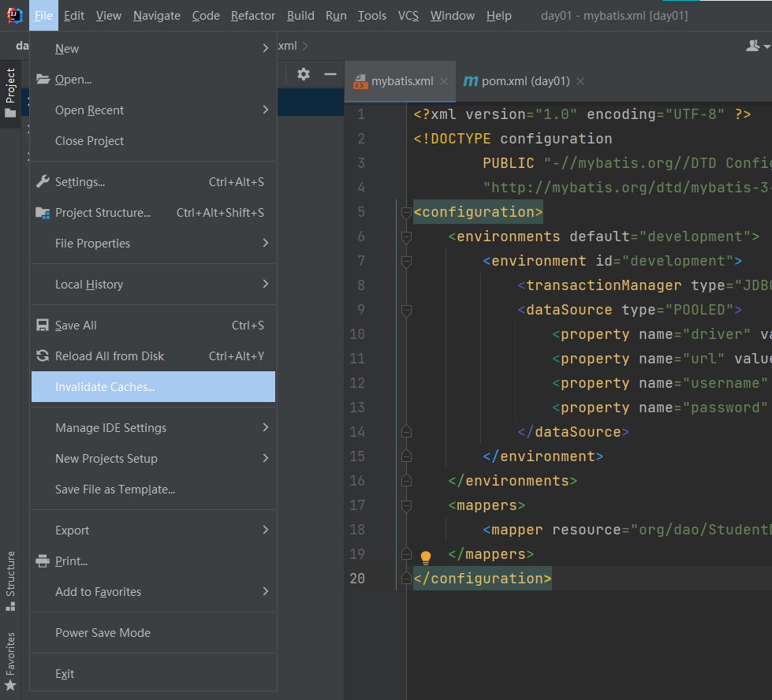The width and height of the screenshot is (772, 700).
Task: Select Invalidate Caches menu item
Action: tap(153, 387)
